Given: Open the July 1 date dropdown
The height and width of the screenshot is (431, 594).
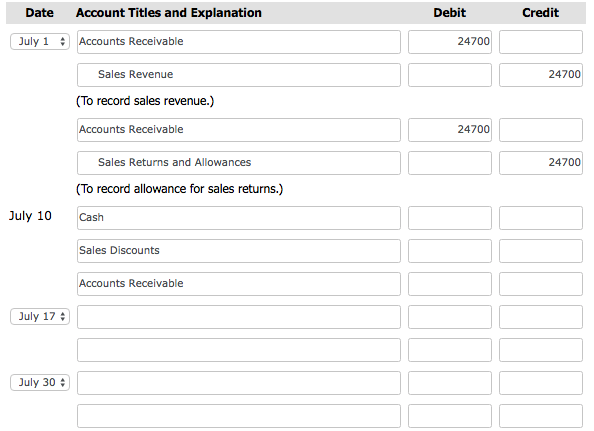Looking at the screenshot, I should [40, 41].
